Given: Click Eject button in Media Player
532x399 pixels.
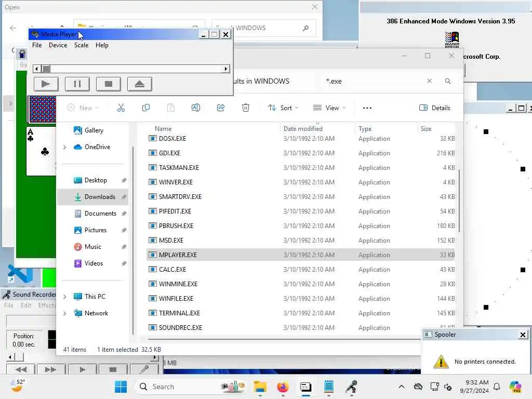Looking at the screenshot, I should (x=140, y=84).
